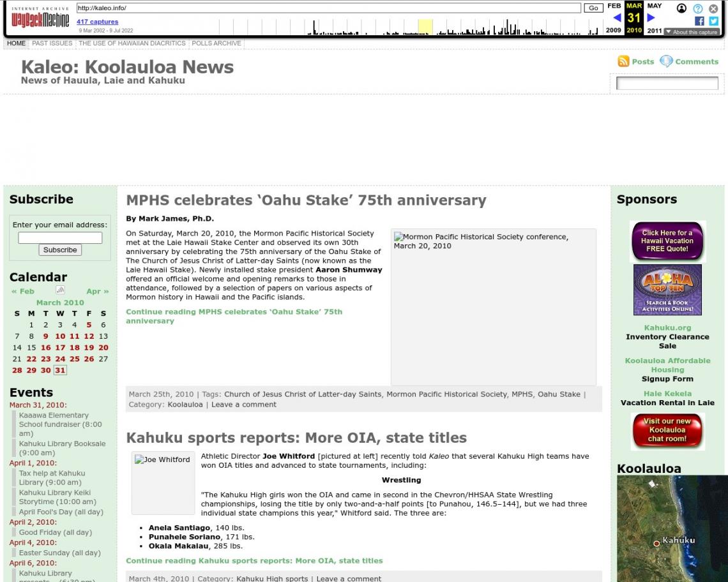Screen dimensions: 728x582
Task: Open Tax help at Kahuku Library event
Action: point(52,477)
